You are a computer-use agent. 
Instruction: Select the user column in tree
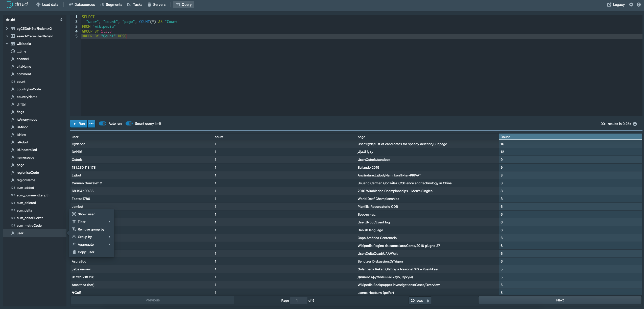35,233
